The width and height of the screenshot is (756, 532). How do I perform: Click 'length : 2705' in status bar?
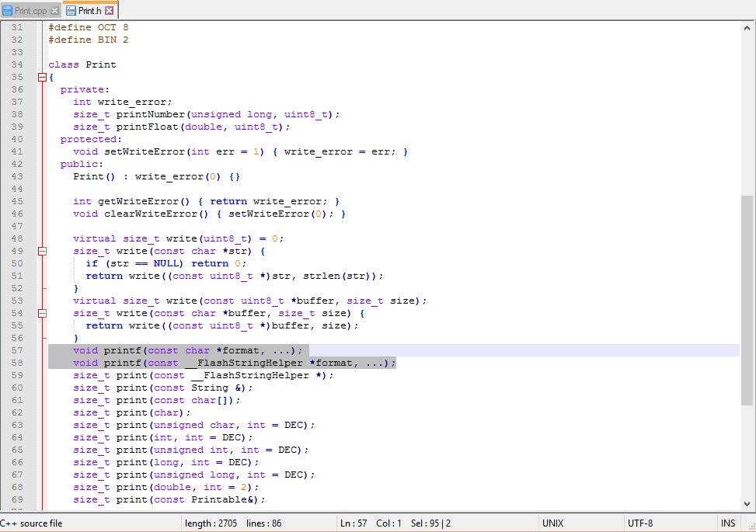(x=211, y=523)
